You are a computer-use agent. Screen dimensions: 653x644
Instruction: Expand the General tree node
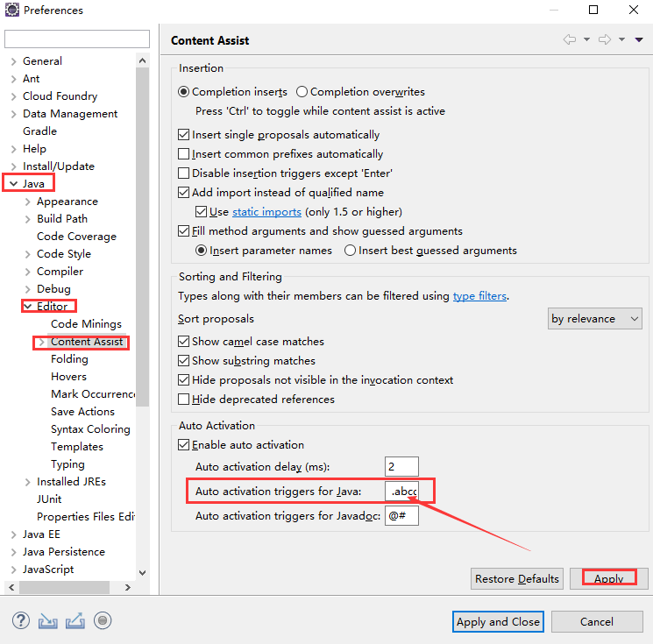14,61
